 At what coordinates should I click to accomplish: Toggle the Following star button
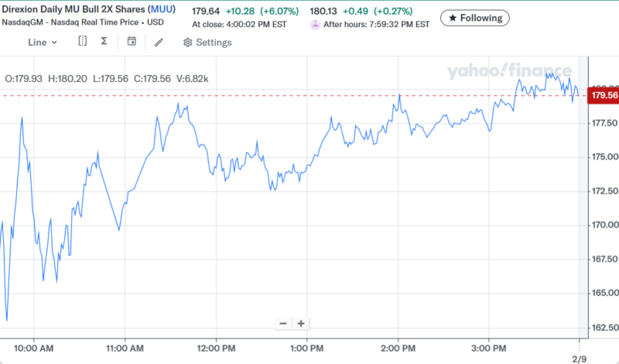(475, 18)
